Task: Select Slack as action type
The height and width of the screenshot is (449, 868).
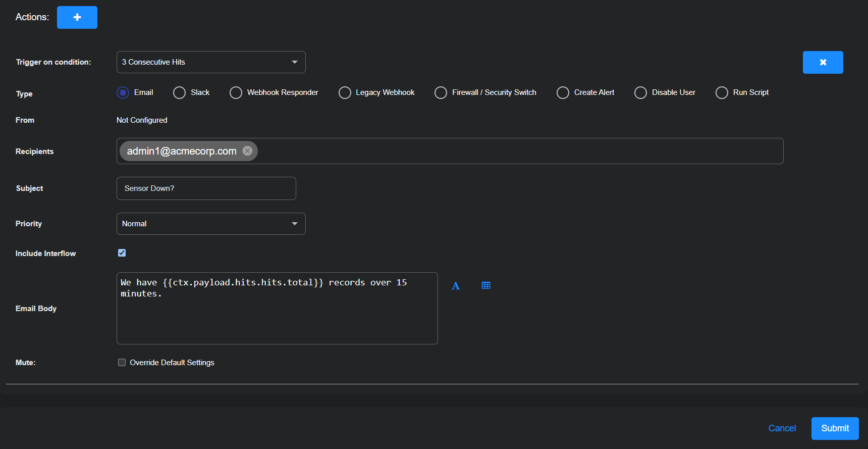Action: pos(179,93)
